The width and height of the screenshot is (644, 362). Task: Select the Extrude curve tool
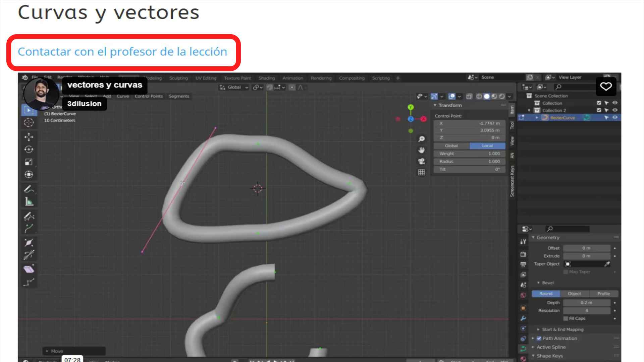[x=29, y=229]
